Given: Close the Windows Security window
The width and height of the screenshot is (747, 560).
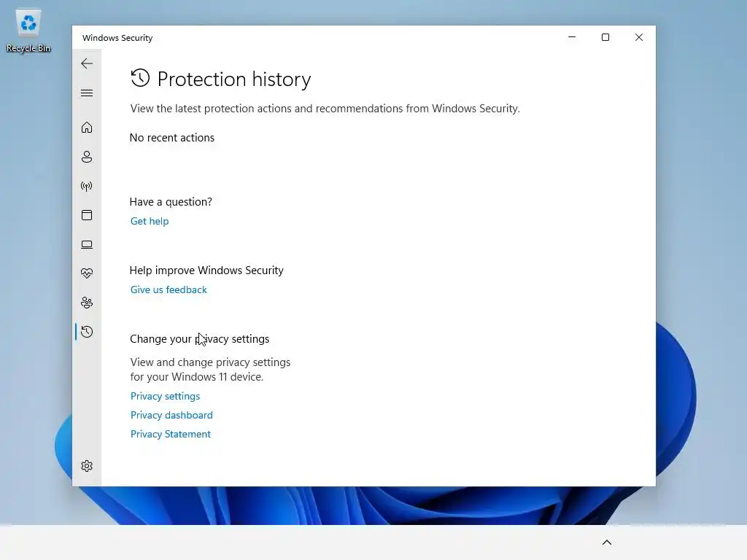Looking at the screenshot, I should point(639,37).
